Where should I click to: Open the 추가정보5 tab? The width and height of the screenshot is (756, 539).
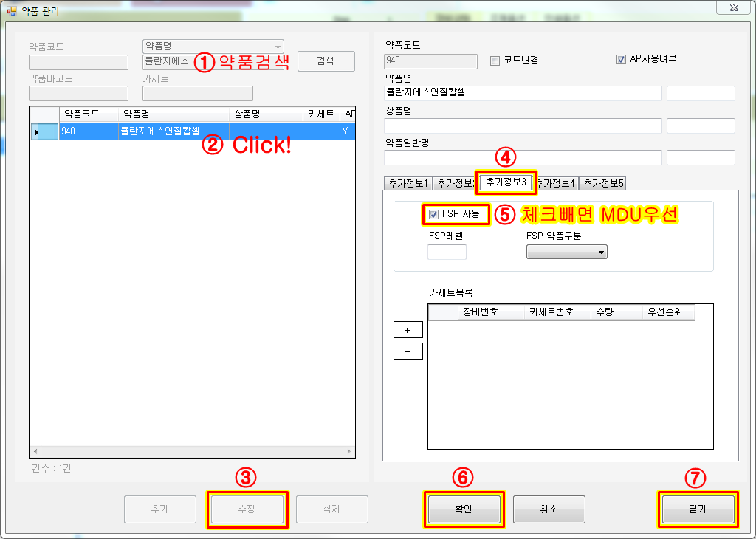(602, 183)
